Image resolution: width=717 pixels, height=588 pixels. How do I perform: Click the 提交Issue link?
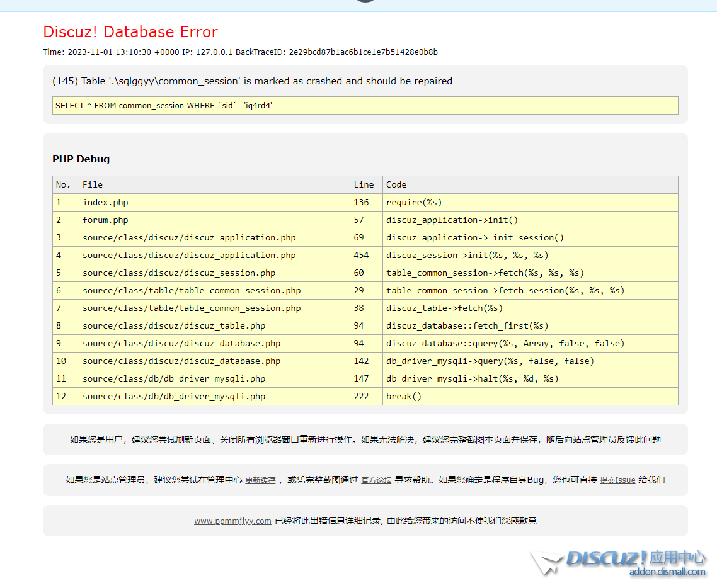[x=617, y=480]
